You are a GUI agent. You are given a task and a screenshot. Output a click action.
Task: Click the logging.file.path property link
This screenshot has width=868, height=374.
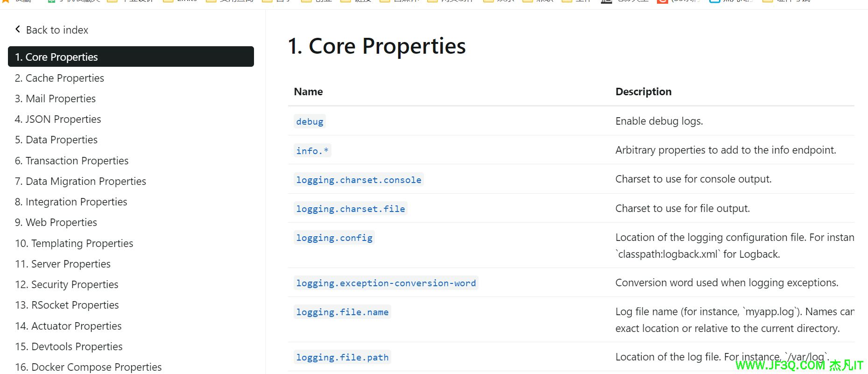click(342, 357)
